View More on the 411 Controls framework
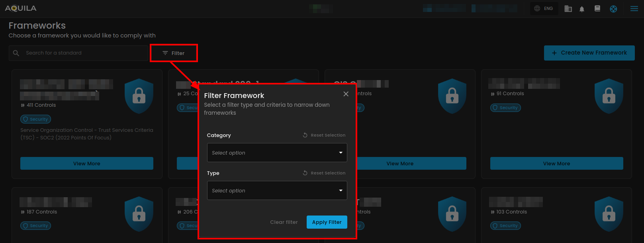 87,164
